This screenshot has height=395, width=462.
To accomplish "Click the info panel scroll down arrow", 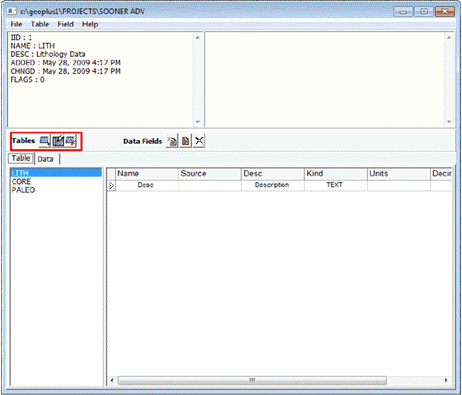I will [x=198, y=122].
